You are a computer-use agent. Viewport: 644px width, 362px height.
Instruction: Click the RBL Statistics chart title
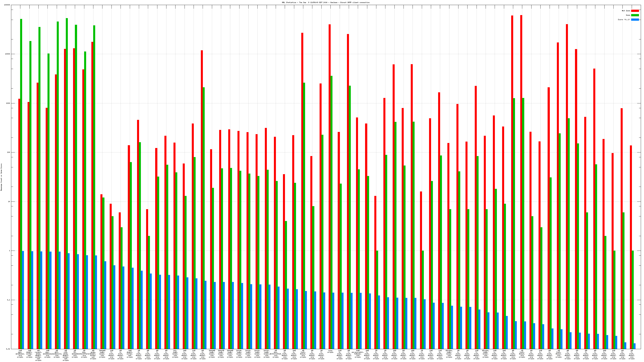pos(325,2)
